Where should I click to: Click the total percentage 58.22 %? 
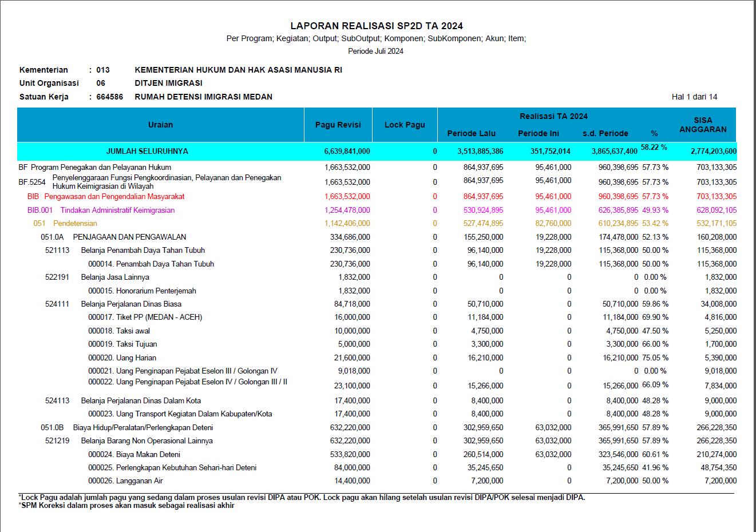tap(654, 148)
